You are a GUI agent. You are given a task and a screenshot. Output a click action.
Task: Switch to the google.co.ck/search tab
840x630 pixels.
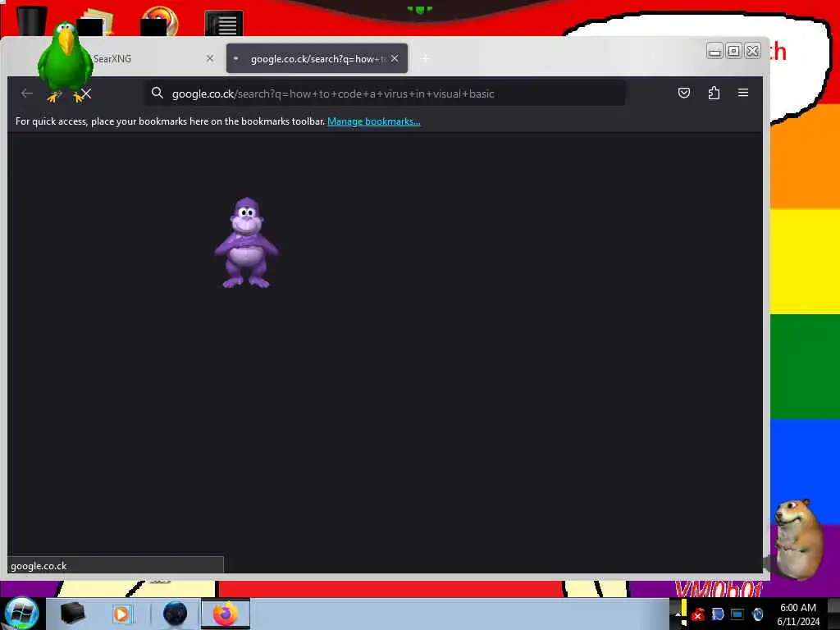[317, 58]
